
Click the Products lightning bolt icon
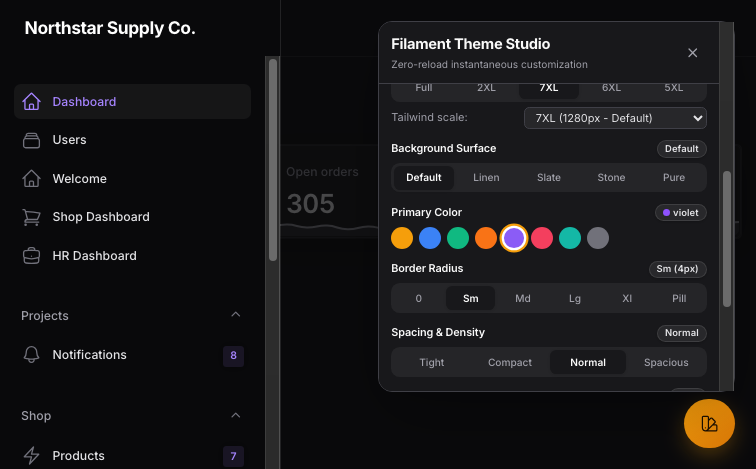pos(31,456)
